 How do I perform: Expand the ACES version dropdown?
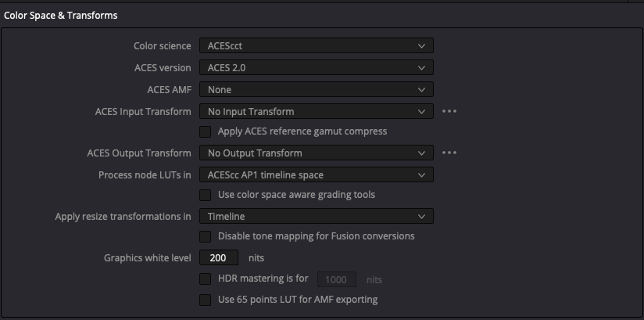coord(316,68)
